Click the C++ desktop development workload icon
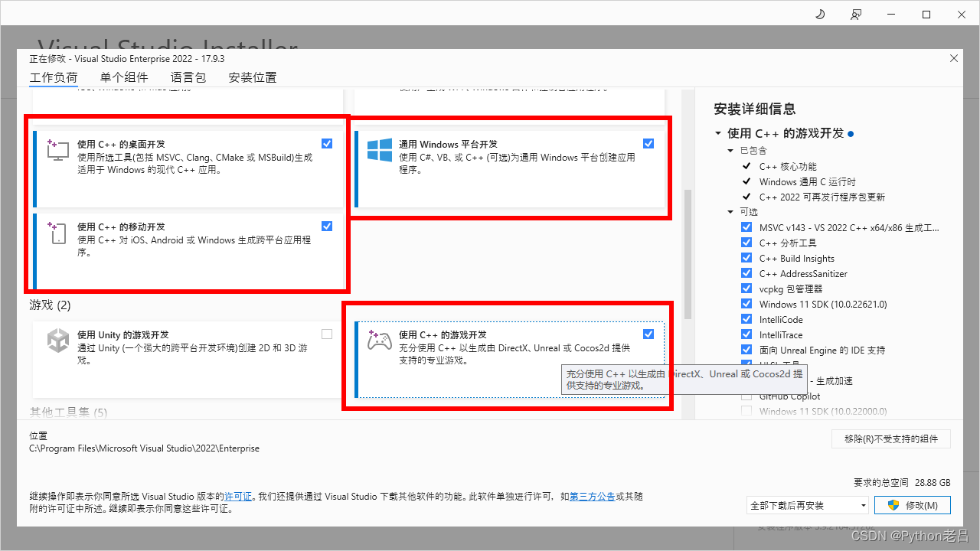The width and height of the screenshot is (980, 551). click(x=57, y=149)
